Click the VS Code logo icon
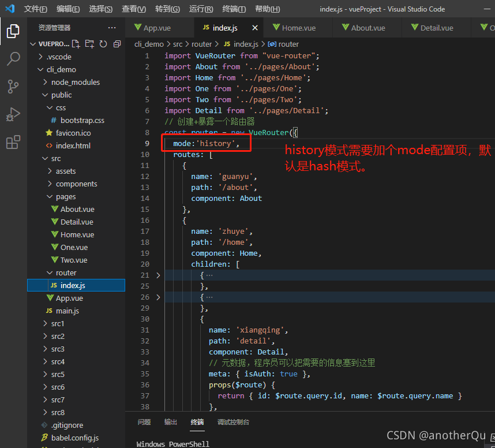The height and width of the screenshot is (448, 495). pyautogui.click(x=10, y=9)
